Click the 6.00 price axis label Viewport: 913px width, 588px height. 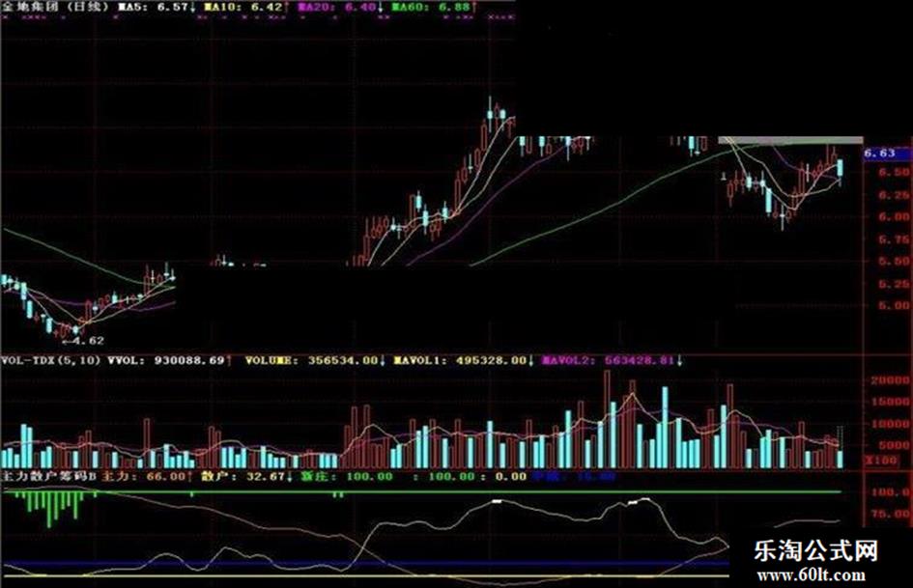(x=894, y=216)
